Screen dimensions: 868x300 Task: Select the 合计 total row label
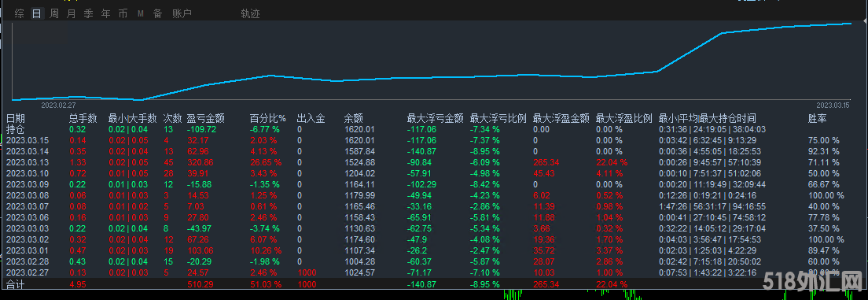tap(16, 284)
